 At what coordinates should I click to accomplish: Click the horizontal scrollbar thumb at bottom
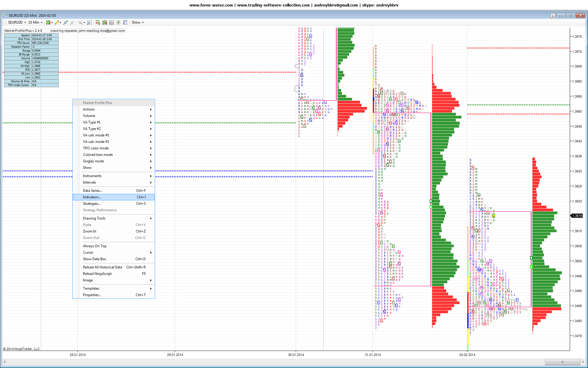coord(562,362)
